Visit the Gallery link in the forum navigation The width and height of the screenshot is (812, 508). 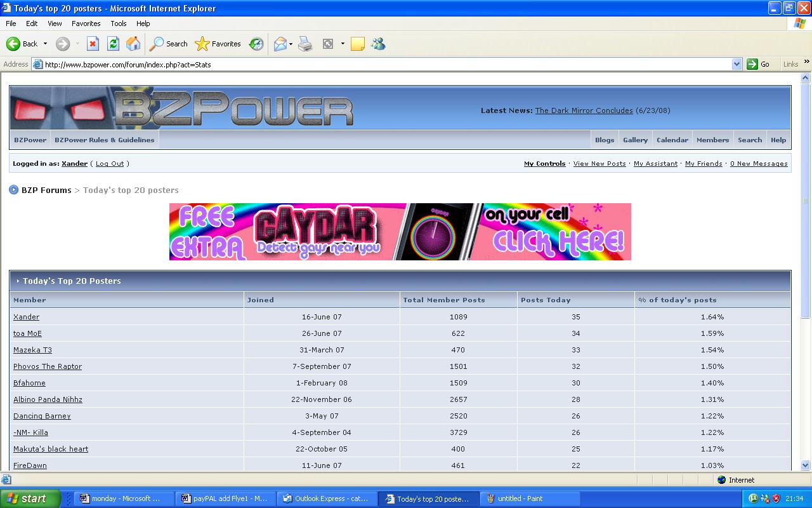tap(635, 140)
